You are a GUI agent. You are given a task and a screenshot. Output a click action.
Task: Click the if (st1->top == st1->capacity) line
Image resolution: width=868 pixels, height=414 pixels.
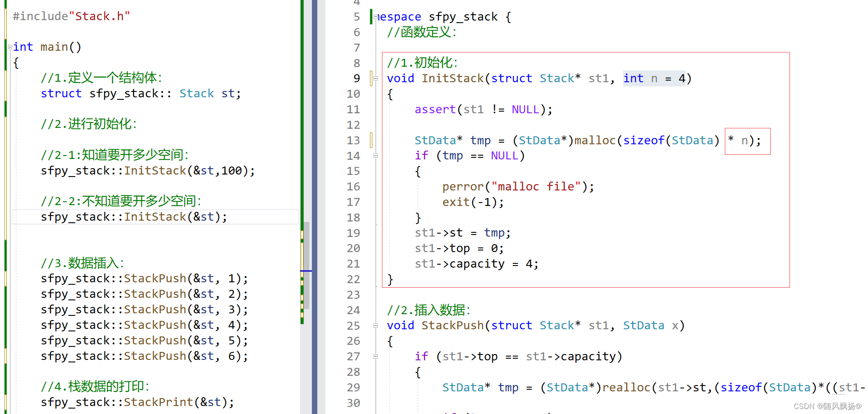coord(519,357)
